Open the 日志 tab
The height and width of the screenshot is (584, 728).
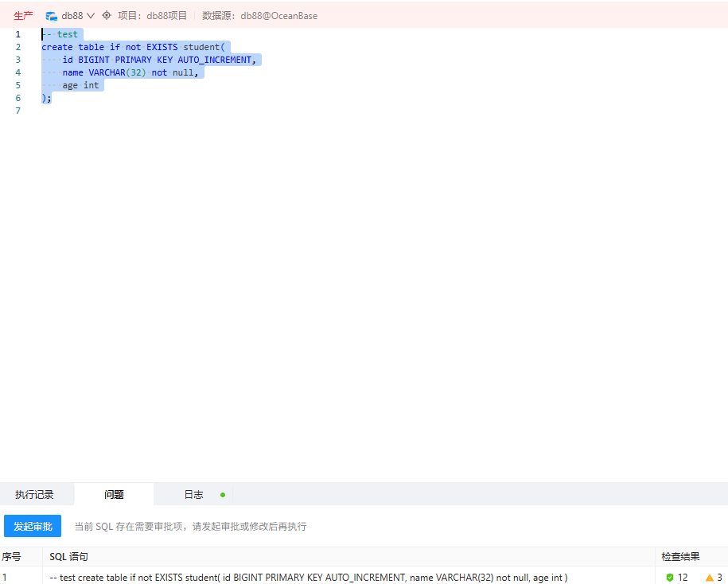[x=193, y=495]
